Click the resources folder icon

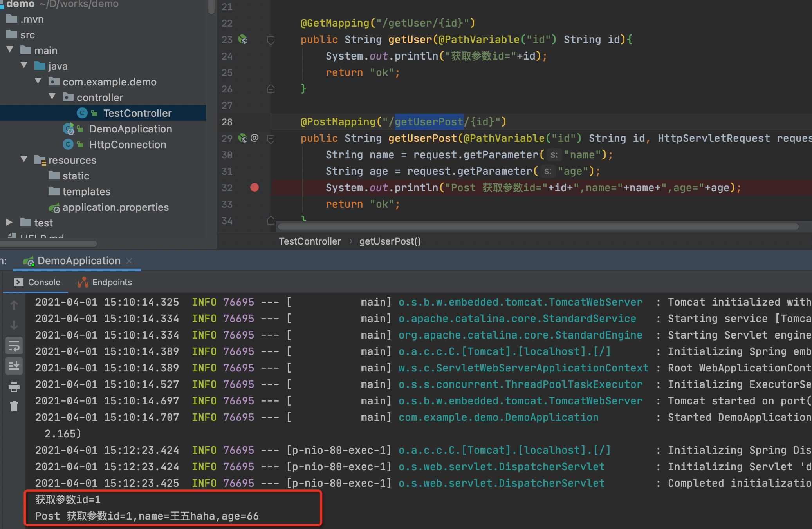point(40,160)
